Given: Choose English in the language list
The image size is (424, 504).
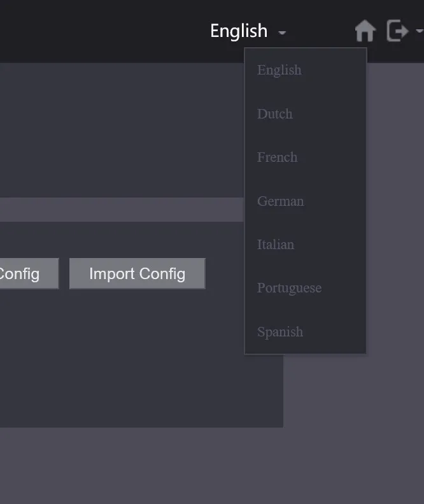Looking at the screenshot, I should coord(279,70).
